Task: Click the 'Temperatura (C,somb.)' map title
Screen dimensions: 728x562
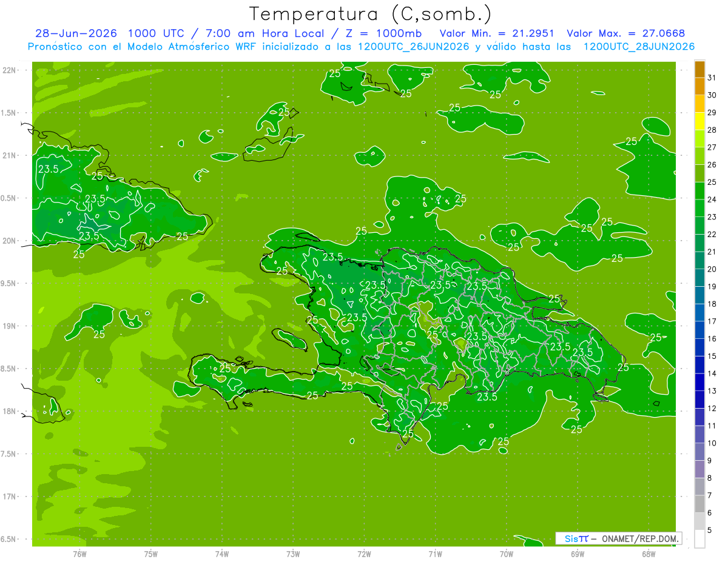Action: click(371, 14)
